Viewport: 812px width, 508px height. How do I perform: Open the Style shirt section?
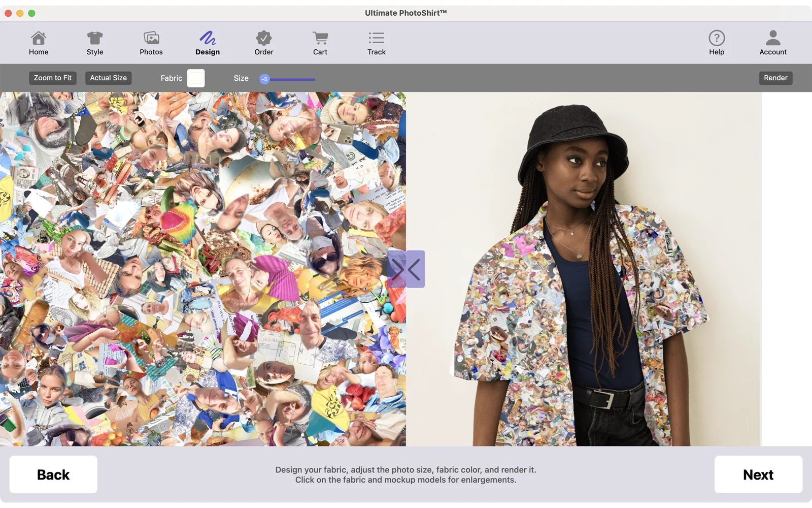(95, 43)
